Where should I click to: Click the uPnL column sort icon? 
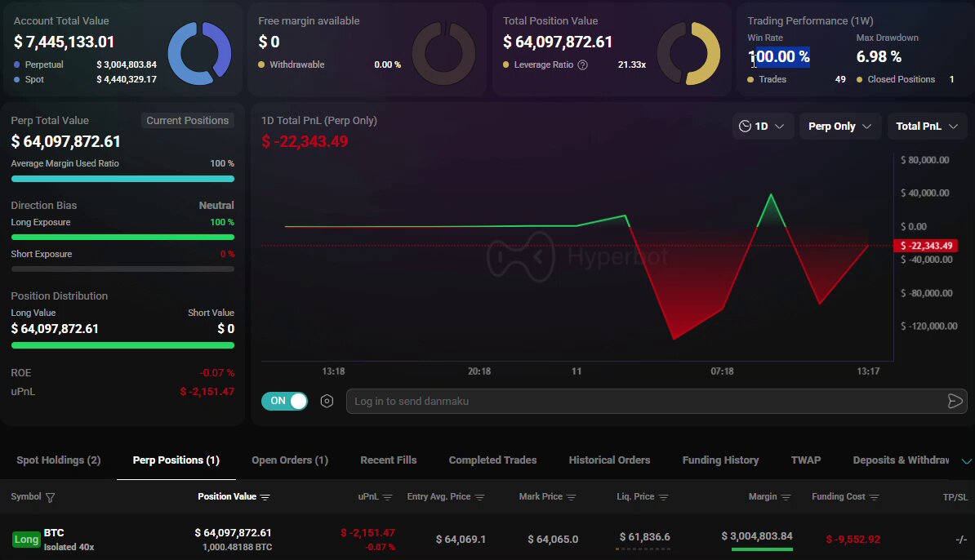coord(388,497)
